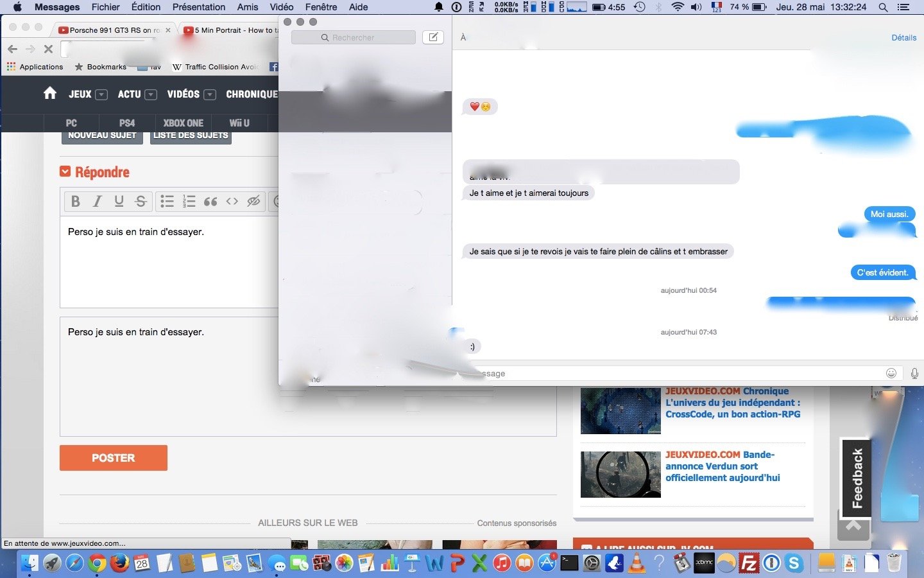Open the emoji picker in the message field
924x578 pixels.
(891, 373)
